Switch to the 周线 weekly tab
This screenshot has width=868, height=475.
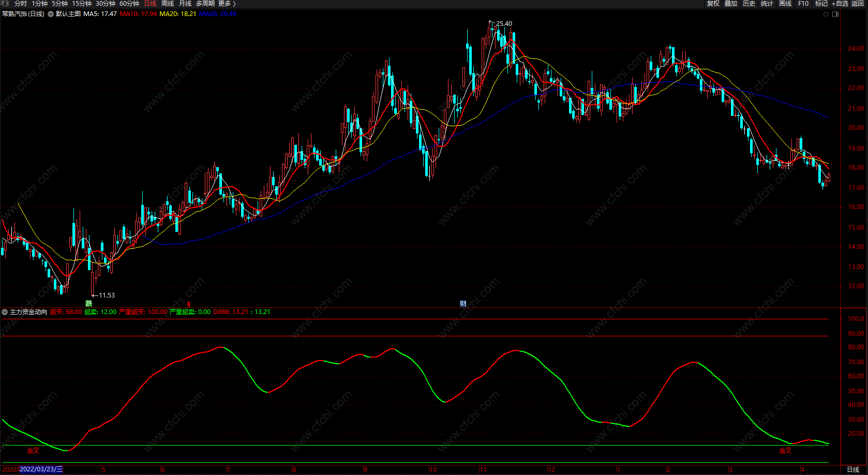(x=168, y=4)
